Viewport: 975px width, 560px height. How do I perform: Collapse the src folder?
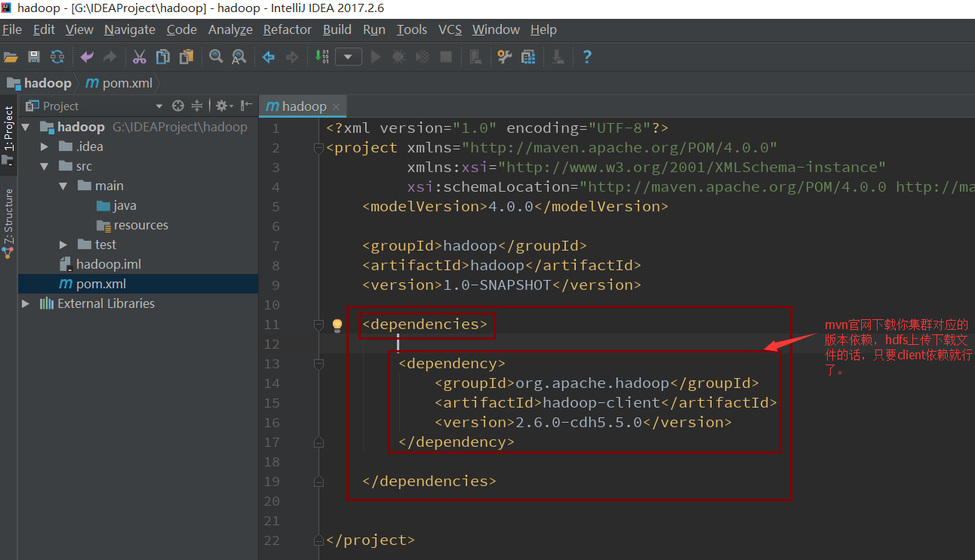point(45,166)
